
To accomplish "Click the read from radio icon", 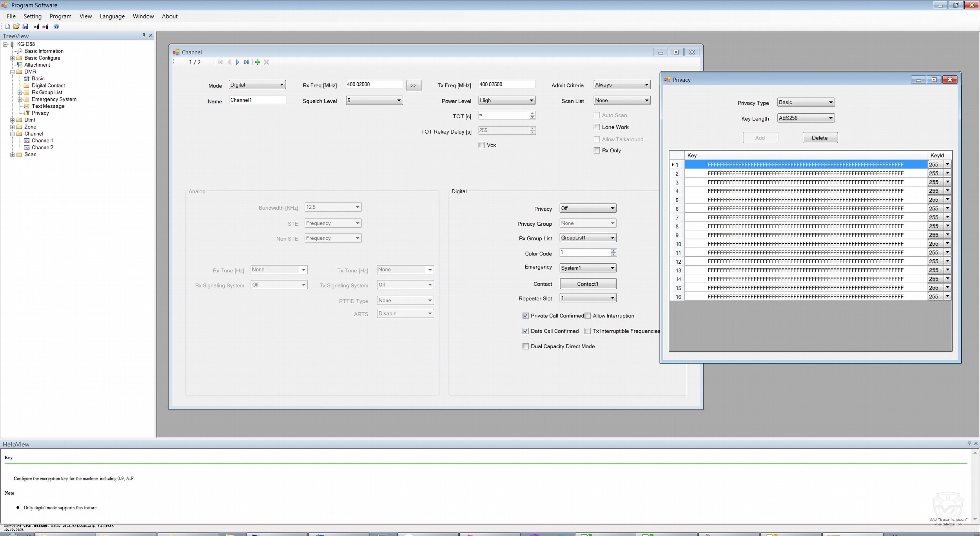I will click(x=36, y=27).
